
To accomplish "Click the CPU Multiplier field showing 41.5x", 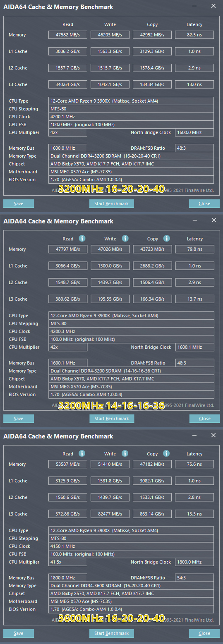I will click(x=68, y=562).
